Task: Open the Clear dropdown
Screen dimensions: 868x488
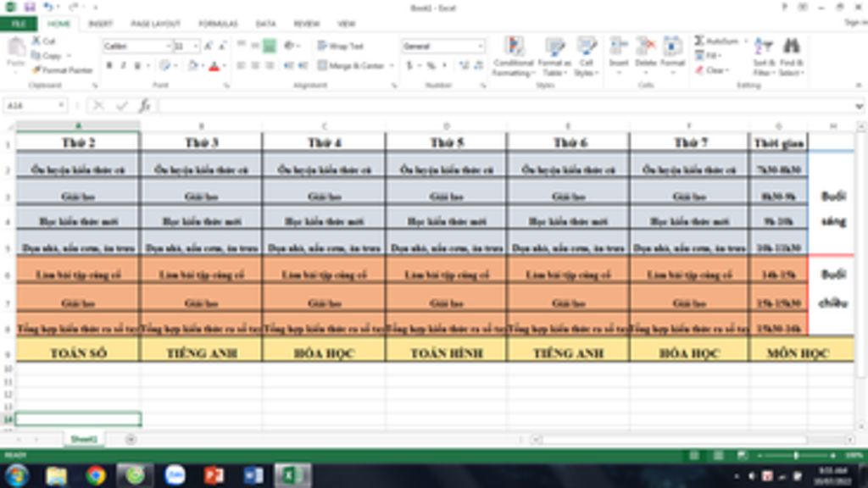Action: 712,70
